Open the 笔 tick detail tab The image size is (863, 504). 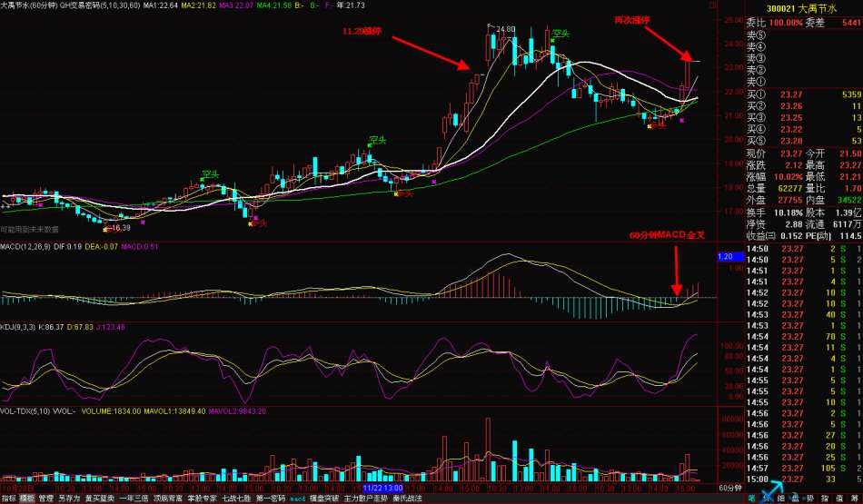coord(751,499)
